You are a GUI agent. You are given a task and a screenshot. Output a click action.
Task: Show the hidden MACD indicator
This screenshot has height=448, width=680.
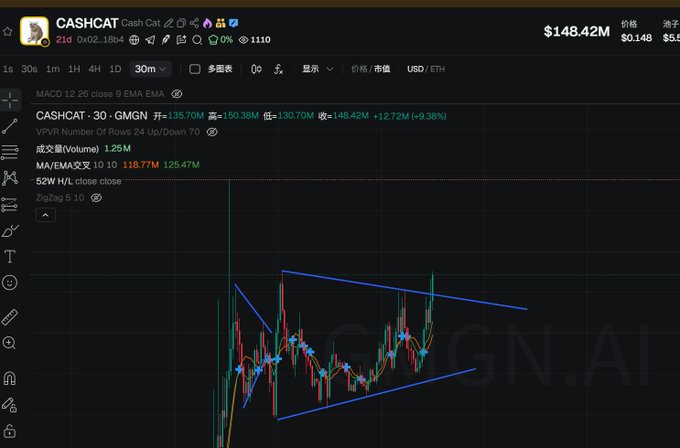click(x=177, y=94)
